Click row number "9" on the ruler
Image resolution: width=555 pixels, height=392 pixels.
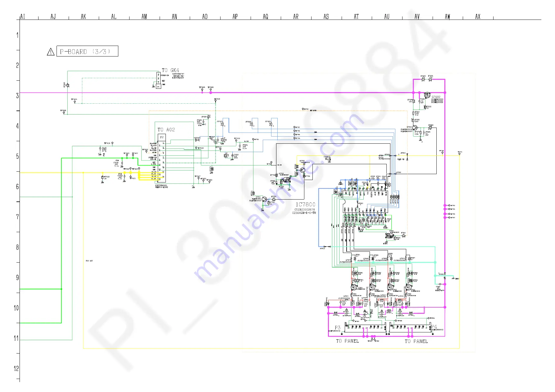pyautogui.click(x=17, y=277)
